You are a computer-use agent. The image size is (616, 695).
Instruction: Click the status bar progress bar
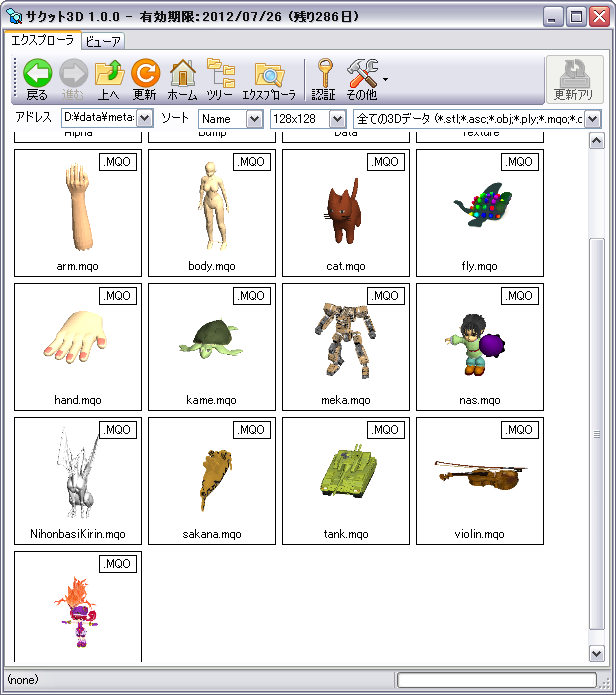point(497,680)
